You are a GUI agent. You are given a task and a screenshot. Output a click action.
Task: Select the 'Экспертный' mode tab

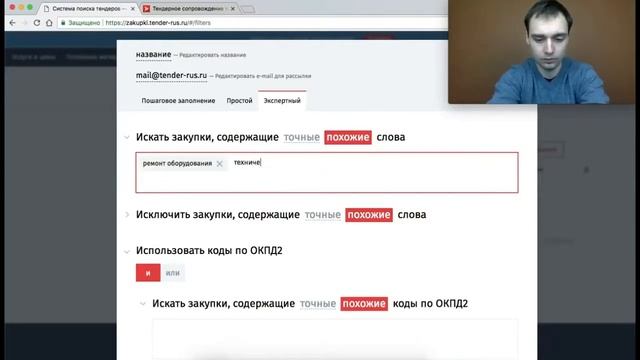point(282,101)
